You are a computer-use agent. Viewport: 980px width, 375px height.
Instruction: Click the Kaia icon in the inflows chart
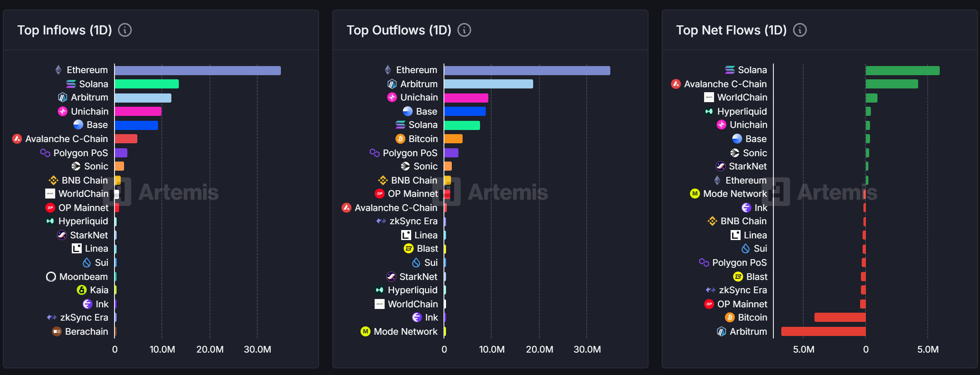82,290
